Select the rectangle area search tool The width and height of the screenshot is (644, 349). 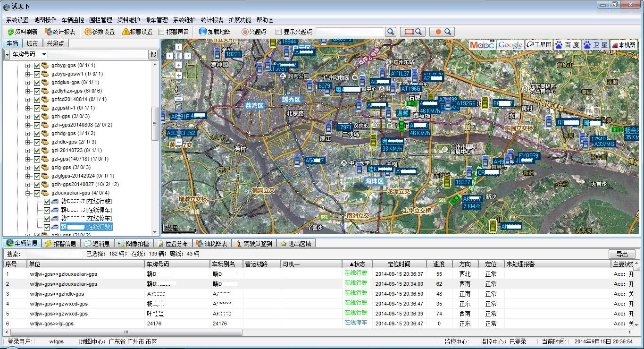point(413,32)
